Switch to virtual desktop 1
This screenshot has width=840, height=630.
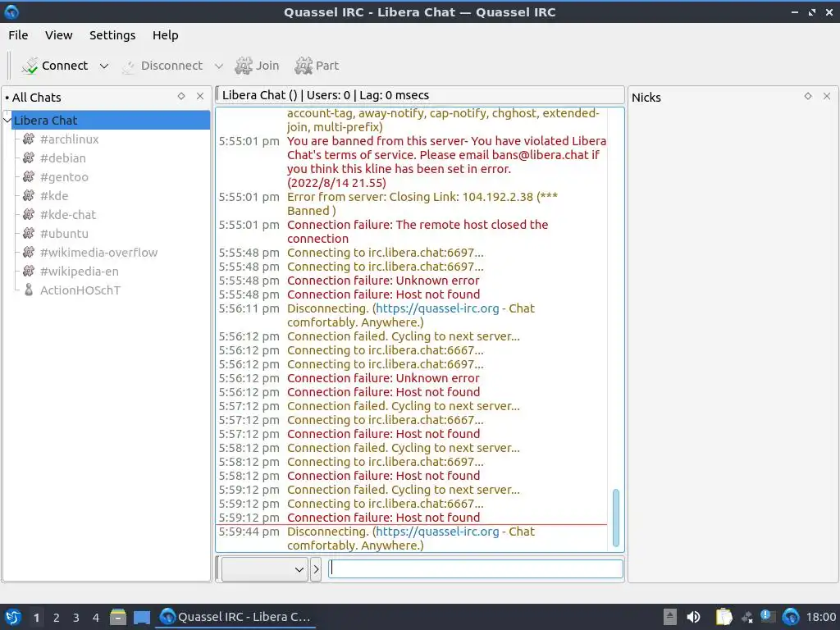(36, 618)
